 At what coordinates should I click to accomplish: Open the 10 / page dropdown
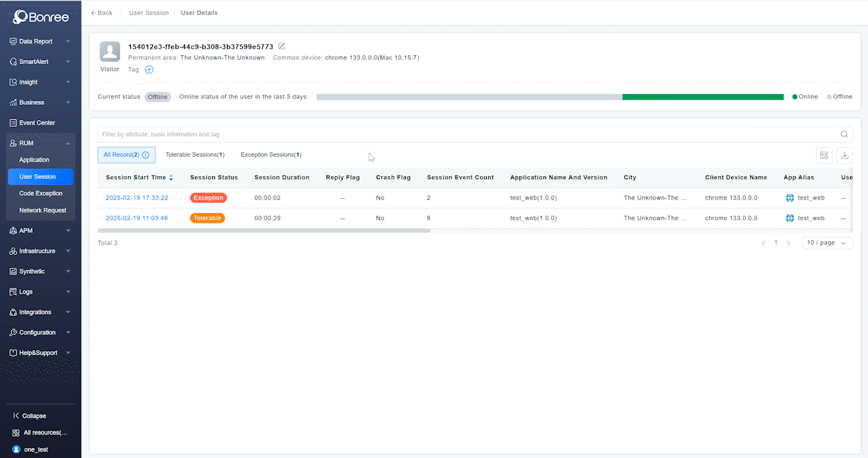pos(827,243)
